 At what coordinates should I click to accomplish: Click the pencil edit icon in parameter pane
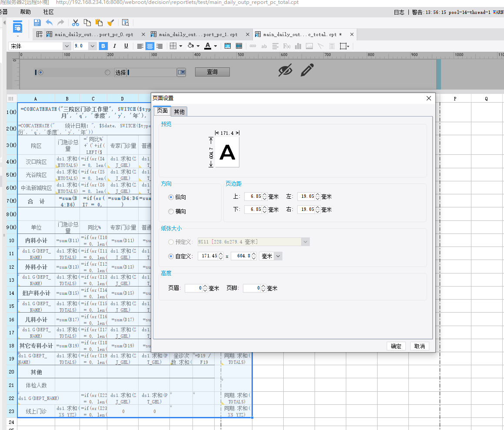tap(307, 70)
